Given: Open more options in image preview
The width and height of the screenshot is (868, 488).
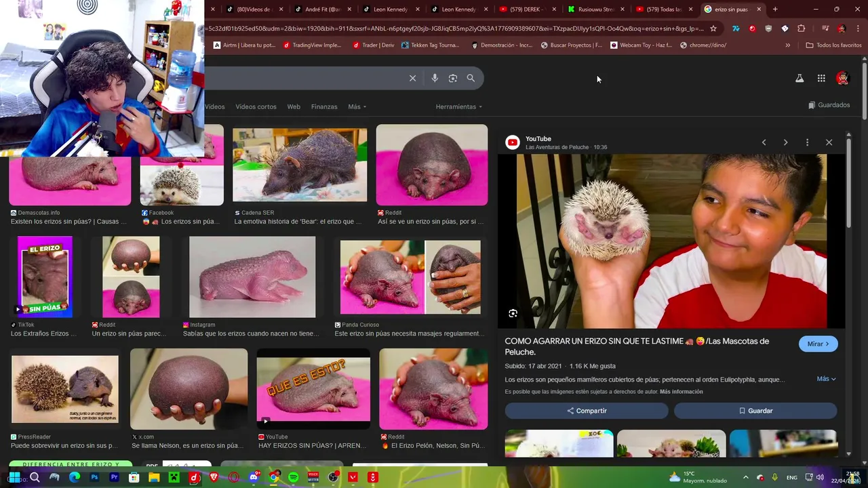Looking at the screenshot, I should tap(807, 142).
